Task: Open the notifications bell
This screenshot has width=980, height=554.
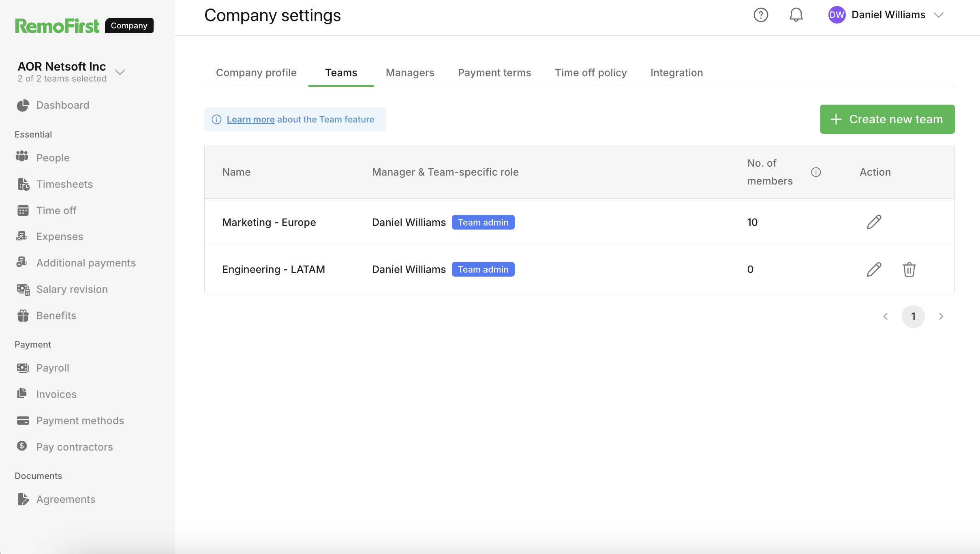Action: 796,15
